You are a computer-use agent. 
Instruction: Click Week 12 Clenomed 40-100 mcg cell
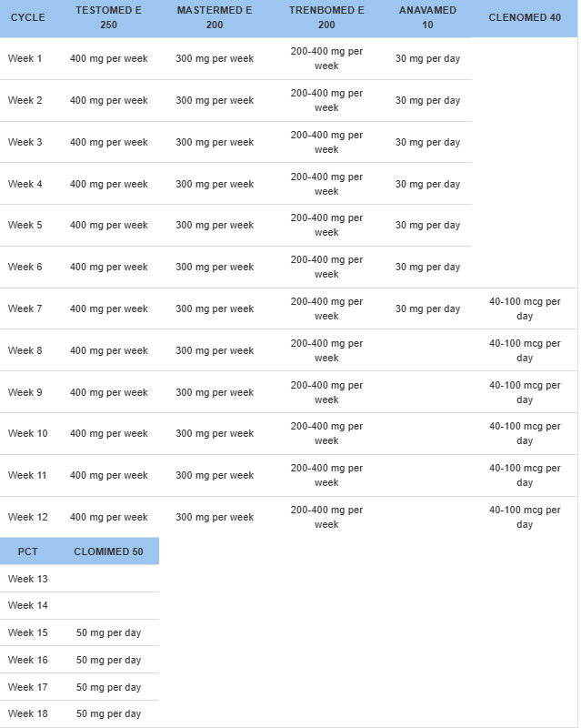(525, 518)
